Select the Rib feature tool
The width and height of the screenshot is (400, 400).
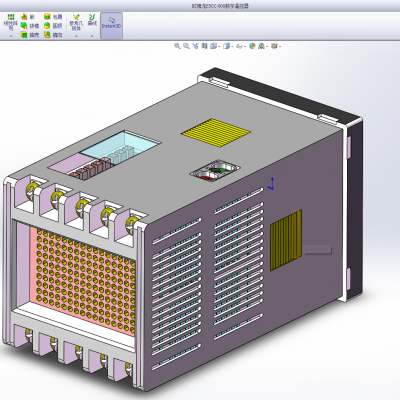28,17
